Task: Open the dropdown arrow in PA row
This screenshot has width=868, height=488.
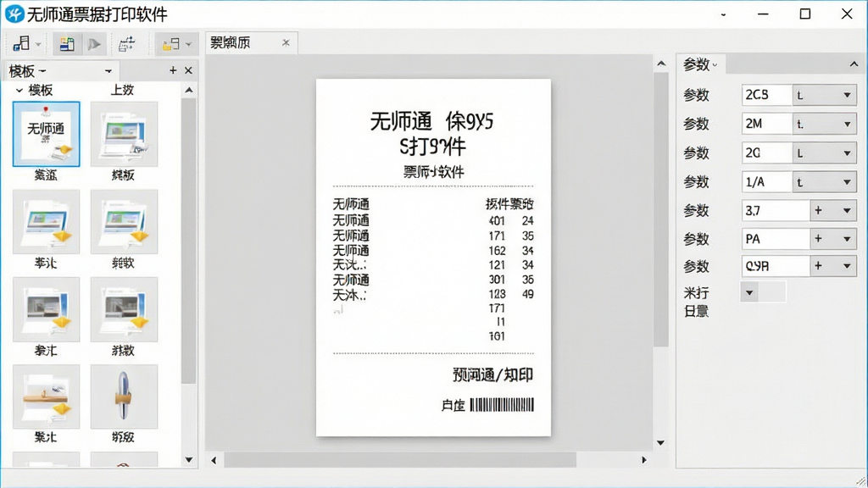Action: click(847, 239)
